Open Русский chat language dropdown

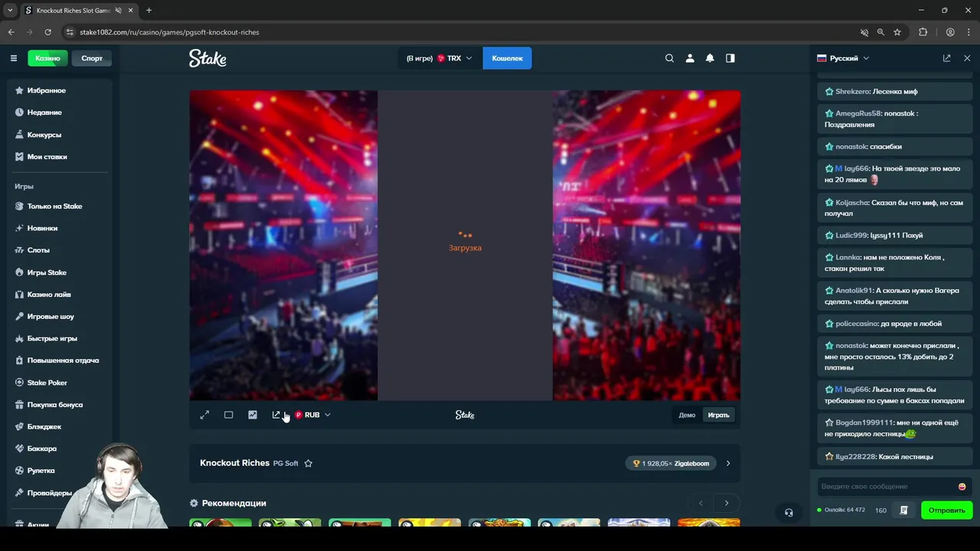click(x=843, y=58)
